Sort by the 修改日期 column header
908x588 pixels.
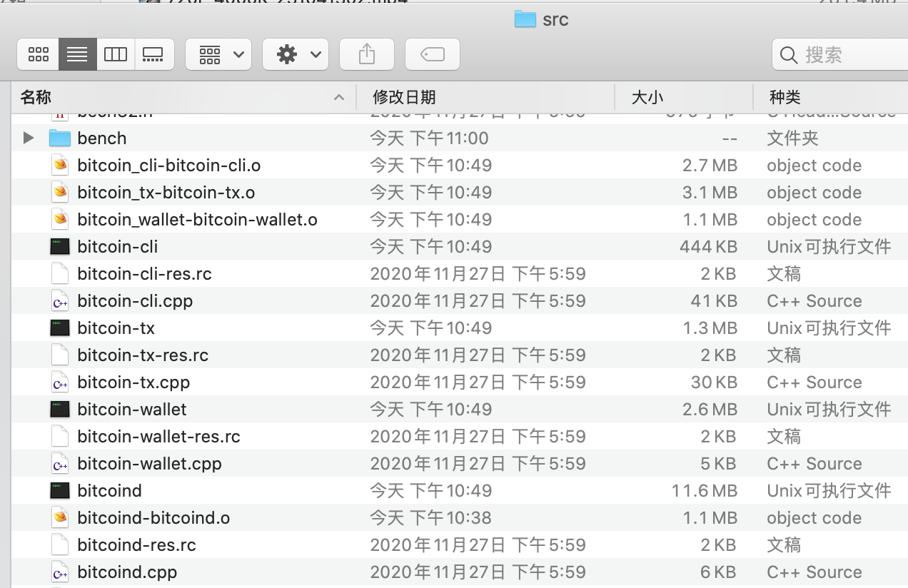tap(485, 97)
